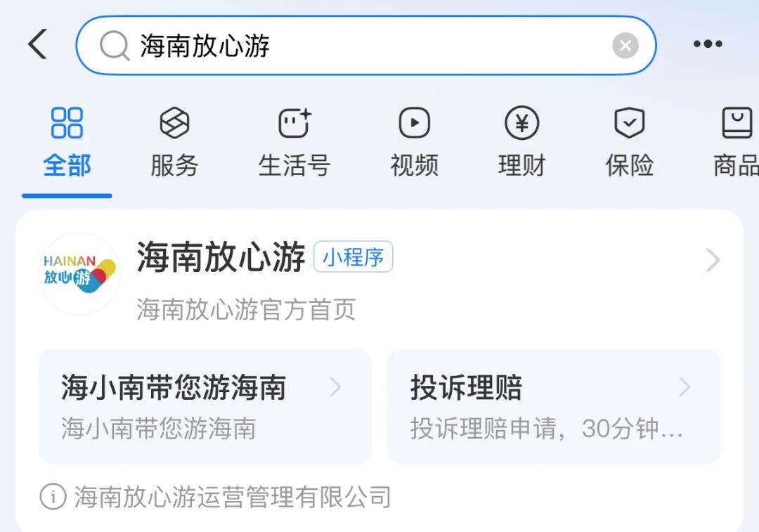Select the 保险 shield icon
Image resolution: width=759 pixels, height=532 pixels.
(629, 123)
